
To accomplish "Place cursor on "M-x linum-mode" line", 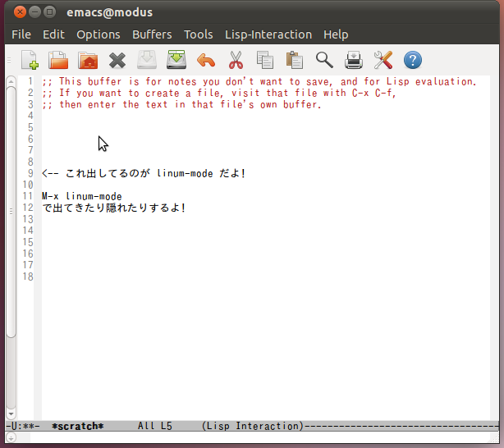I will 81,196.
